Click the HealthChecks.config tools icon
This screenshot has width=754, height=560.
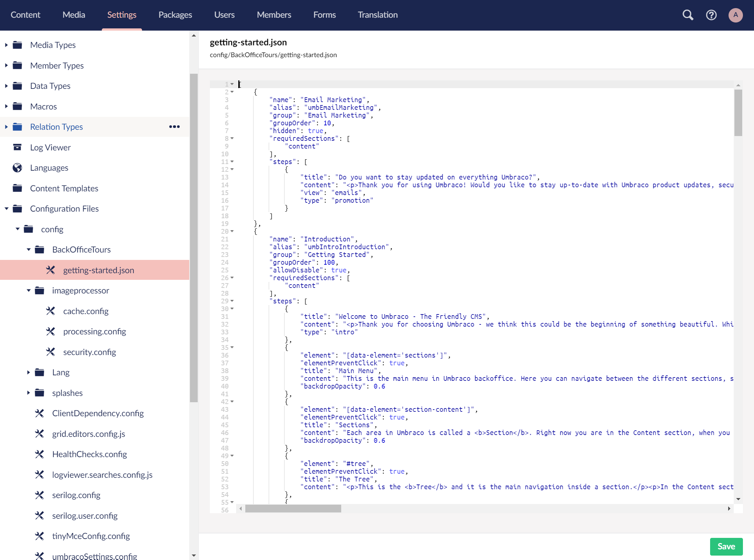pos(39,454)
